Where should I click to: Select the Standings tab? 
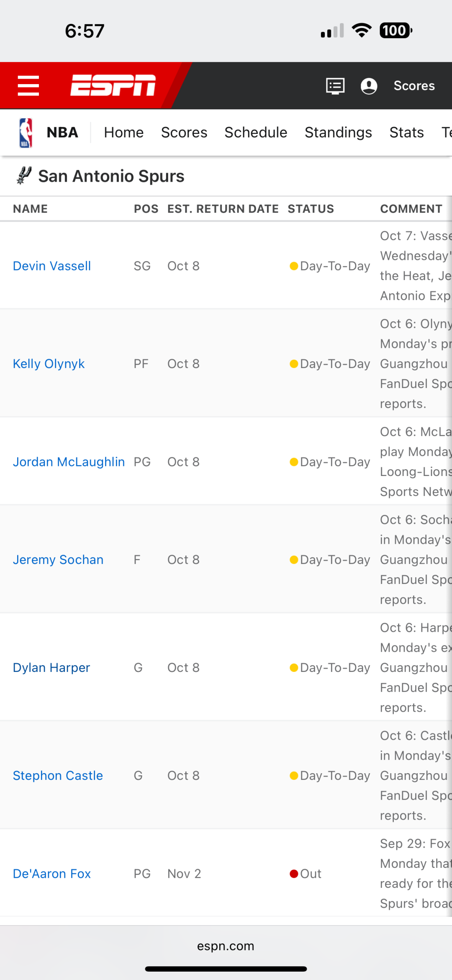tap(338, 133)
